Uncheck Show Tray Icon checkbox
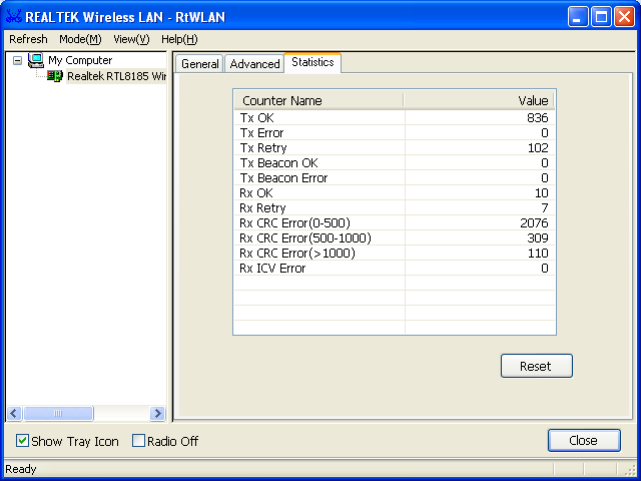This screenshot has height=481, width=641. pos(22,441)
